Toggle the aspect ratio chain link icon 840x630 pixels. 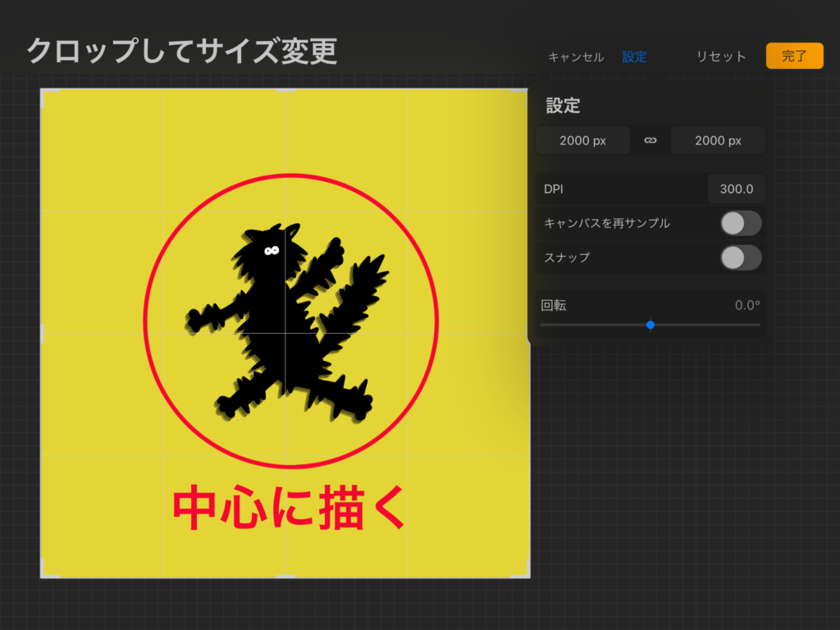tap(650, 140)
